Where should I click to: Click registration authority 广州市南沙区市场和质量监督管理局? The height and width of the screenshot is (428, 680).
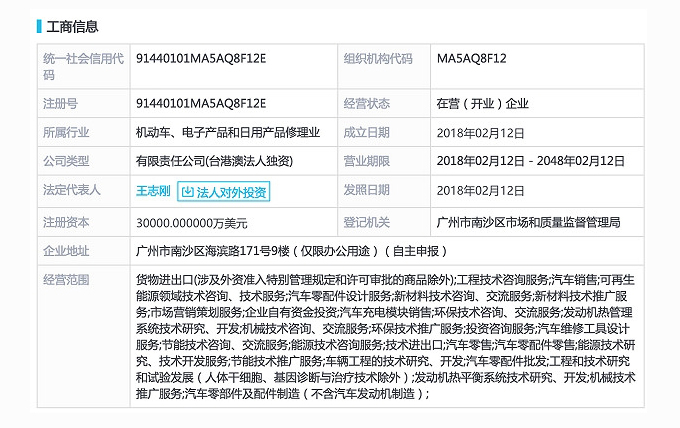pos(528,222)
